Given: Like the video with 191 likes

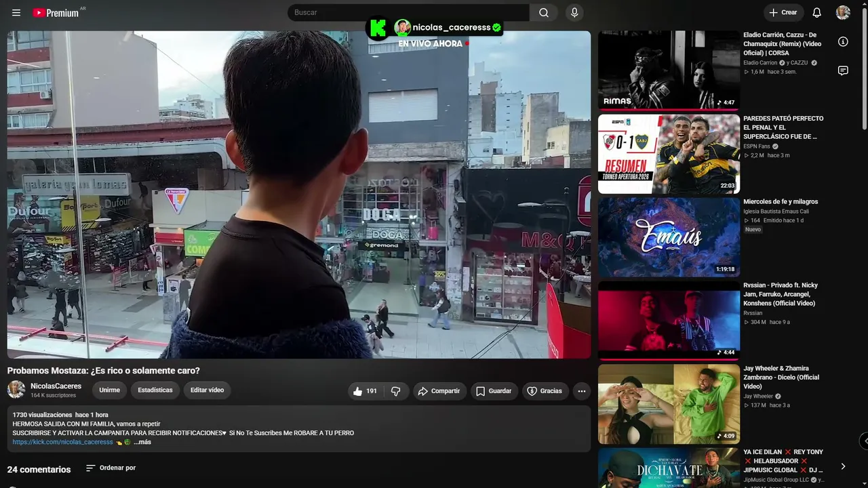Looking at the screenshot, I should click(366, 391).
